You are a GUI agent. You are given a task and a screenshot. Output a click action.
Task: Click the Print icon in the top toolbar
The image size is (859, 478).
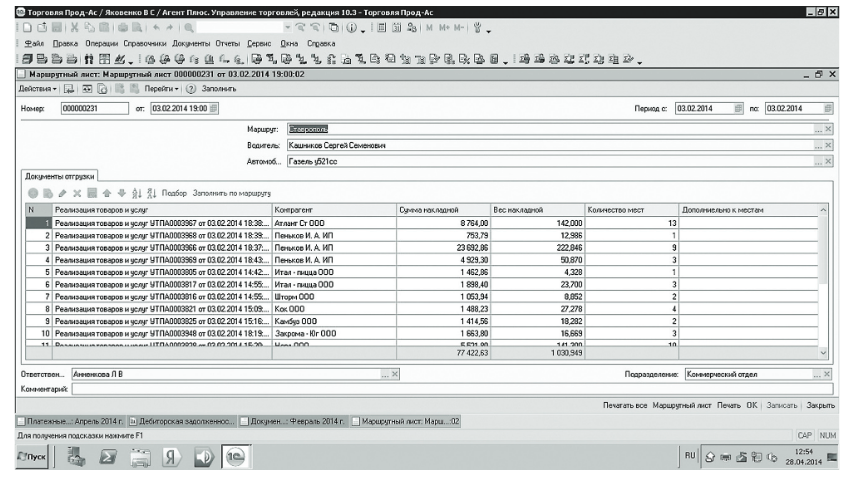pyautogui.click(x=123, y=27)
